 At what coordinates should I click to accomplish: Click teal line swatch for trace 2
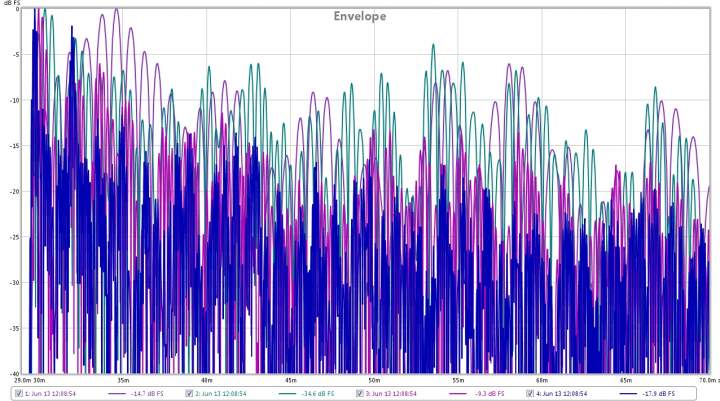pyautogui.click(x=287, y=394)
